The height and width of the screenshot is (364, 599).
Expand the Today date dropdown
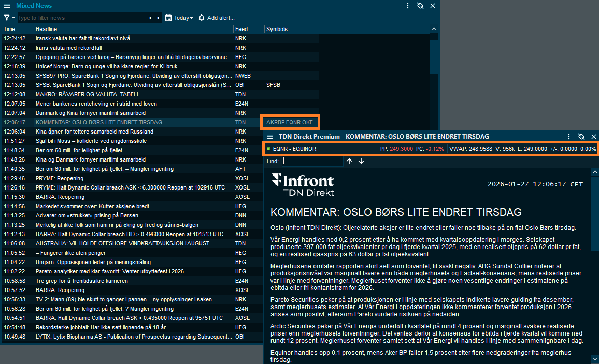click(179, 18)
